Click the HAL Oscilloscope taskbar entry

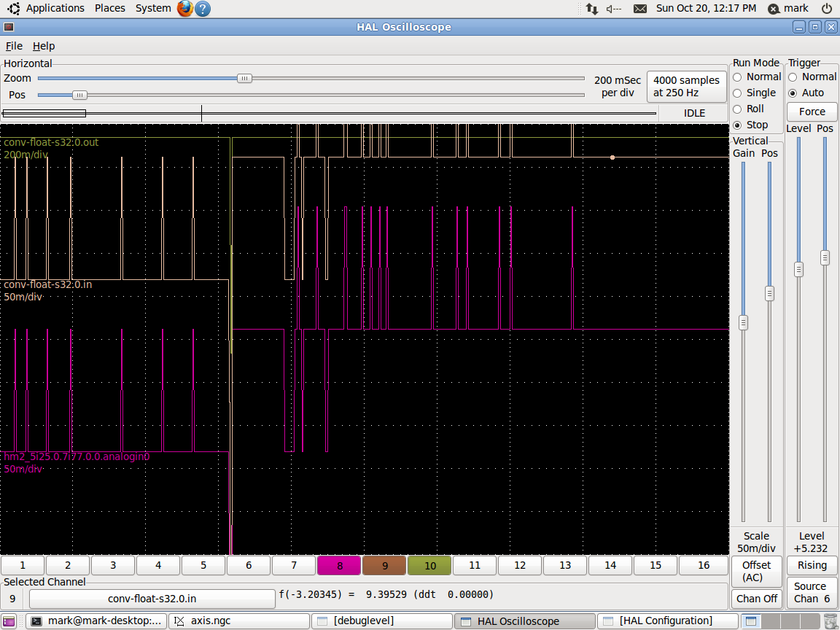click(524, 621)
